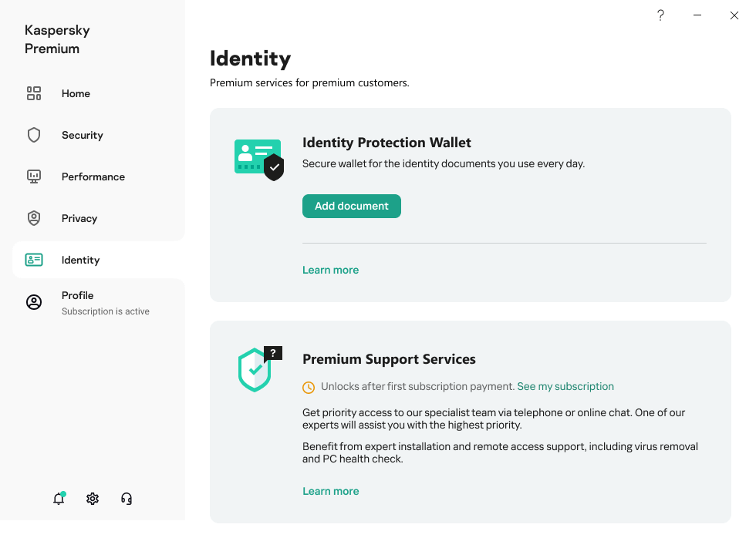Click the Identity card sidebar icon
This screenshot has width=756, height=548.
(34, 260)
